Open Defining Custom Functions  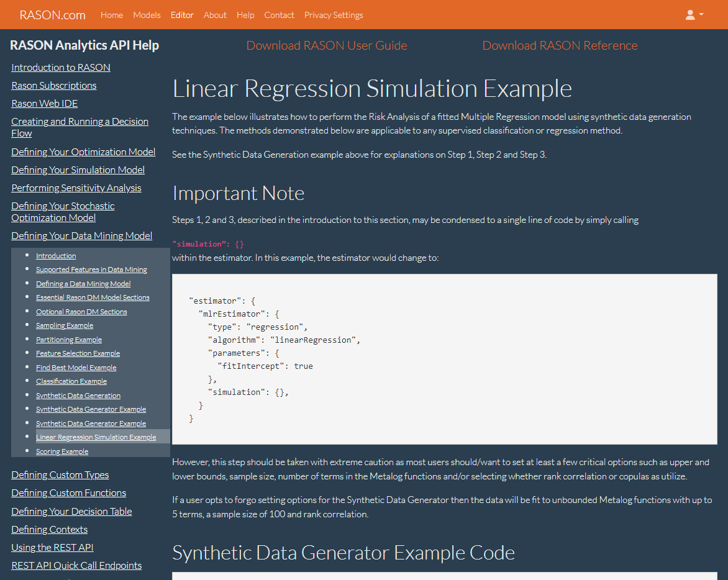click(69, 493)
